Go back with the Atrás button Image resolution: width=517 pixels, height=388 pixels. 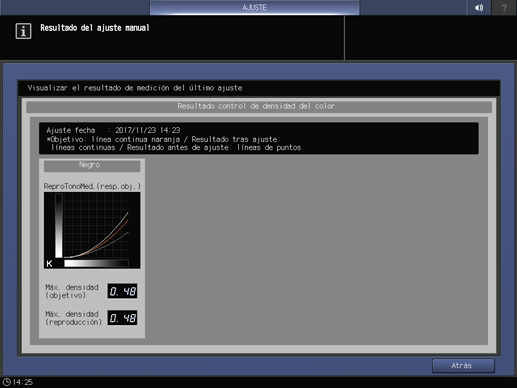point(463,366)
